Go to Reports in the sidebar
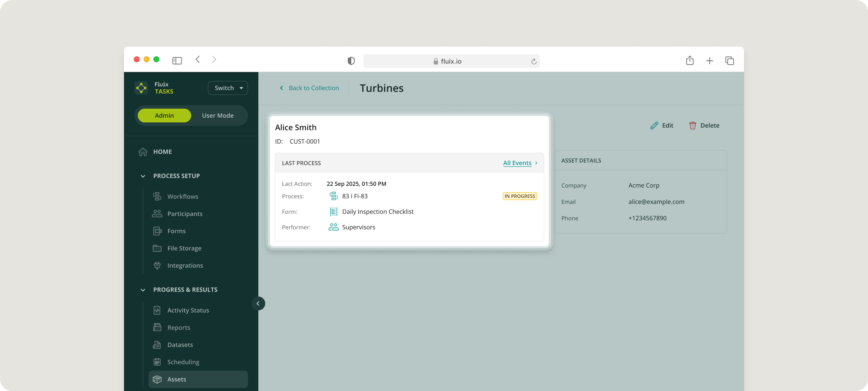This screenshot has width=868, height=391. coord(179,328)
